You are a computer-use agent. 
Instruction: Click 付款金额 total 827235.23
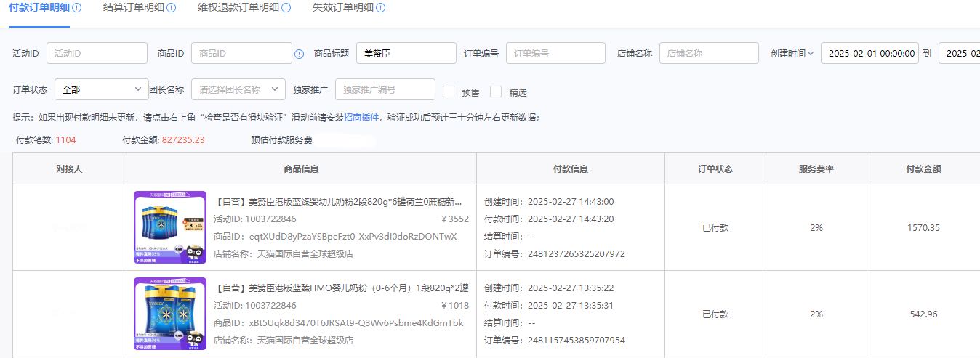(x=183, y=139)
